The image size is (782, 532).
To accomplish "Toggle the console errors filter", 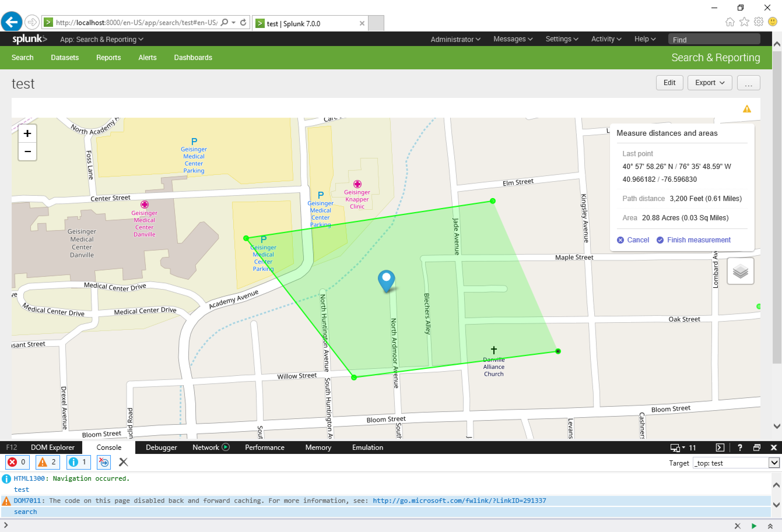I will click(x=17, y=462).
